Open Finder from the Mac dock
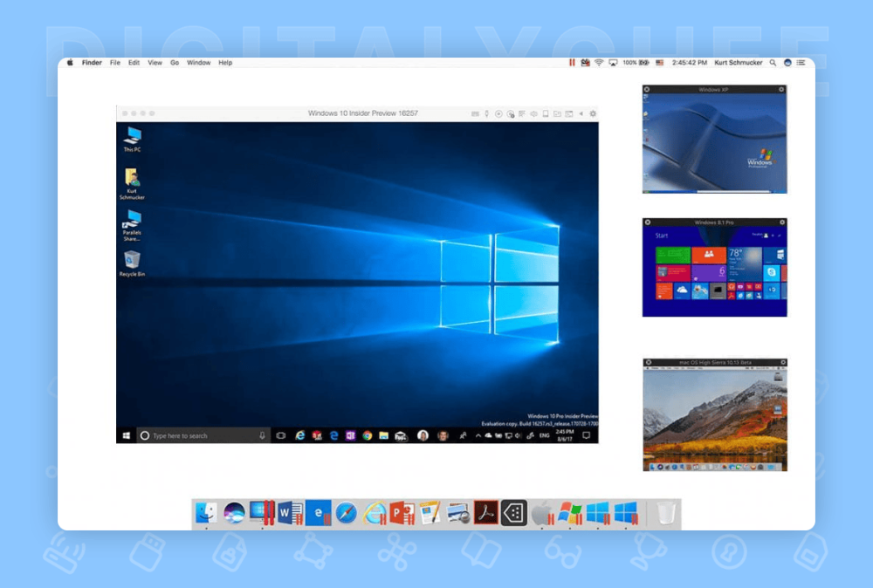Screen dimensions: 873x588 pyautogui.click(x=206, y=513)
